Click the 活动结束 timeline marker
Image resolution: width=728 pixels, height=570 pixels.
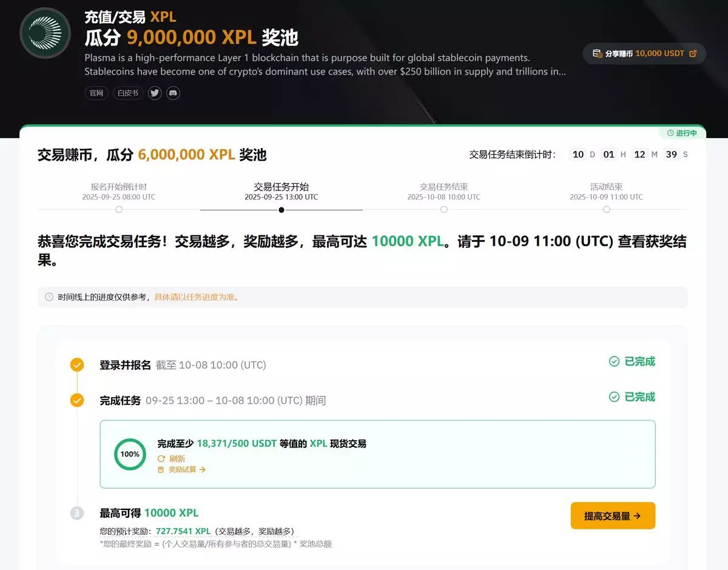607,209
